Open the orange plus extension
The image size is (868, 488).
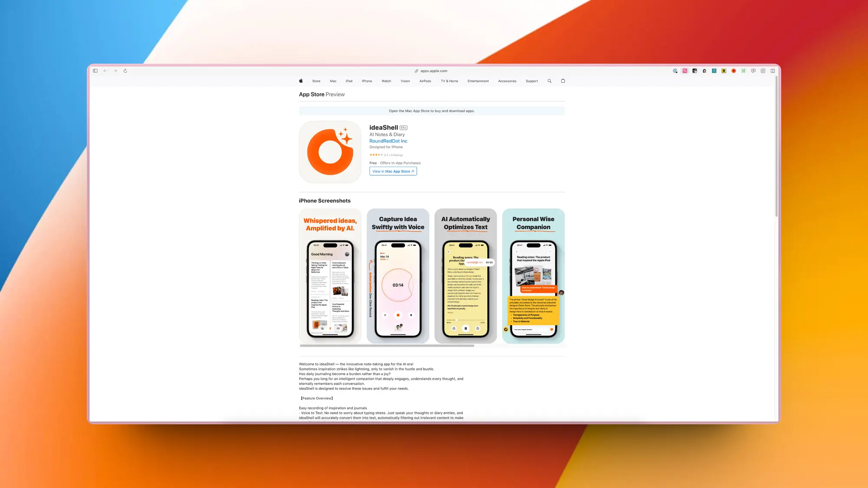[733, 71]
